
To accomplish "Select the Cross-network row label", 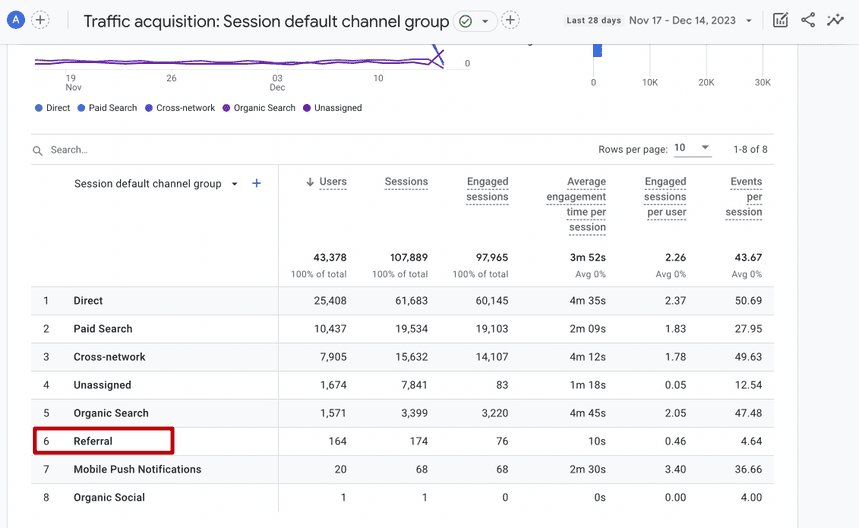I will point(110,357).
